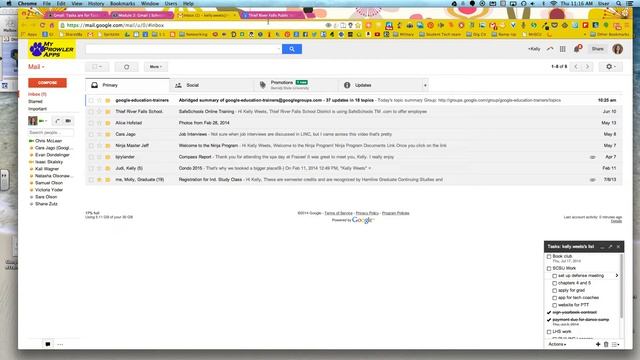Select the Ninja Master Jeff email checkbox
The width and height of the screenshot is (640, 360).
pos(91,146)
